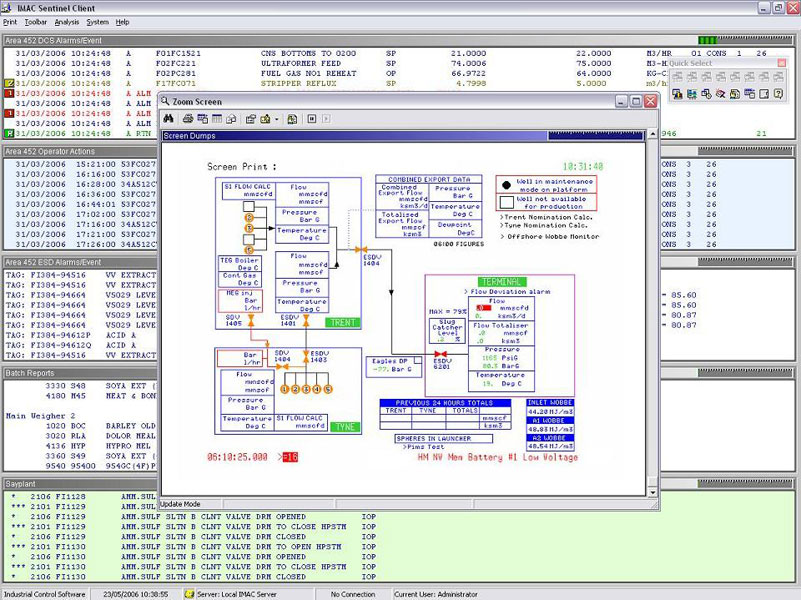Open the Analysis menu

pyautogui.click(x=67, y=21)
